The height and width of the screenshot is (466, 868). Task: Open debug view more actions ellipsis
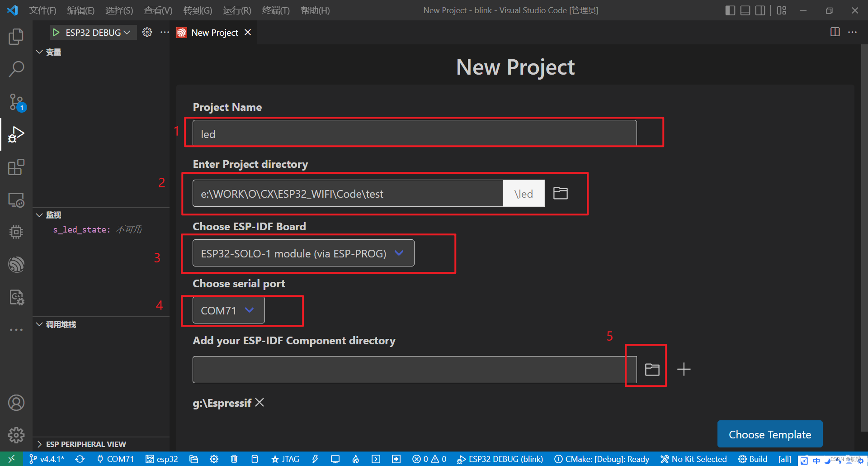coord(165,32)
